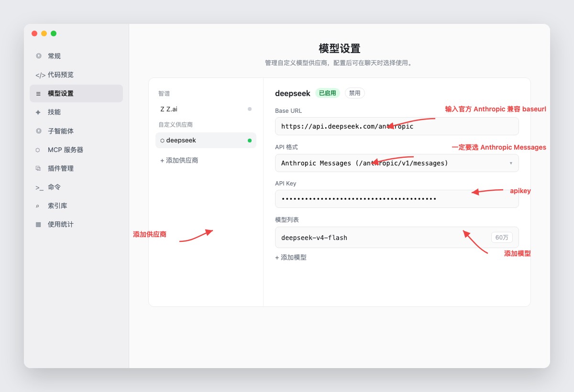Click the green status dot on deepseek row
Screen dimensions: 574x392
point(250,141)
